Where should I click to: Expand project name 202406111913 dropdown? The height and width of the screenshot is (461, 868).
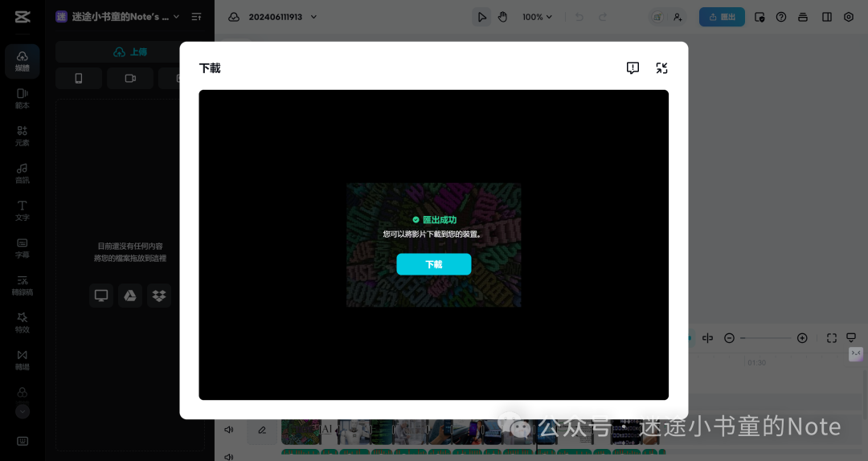click(314, 17)
